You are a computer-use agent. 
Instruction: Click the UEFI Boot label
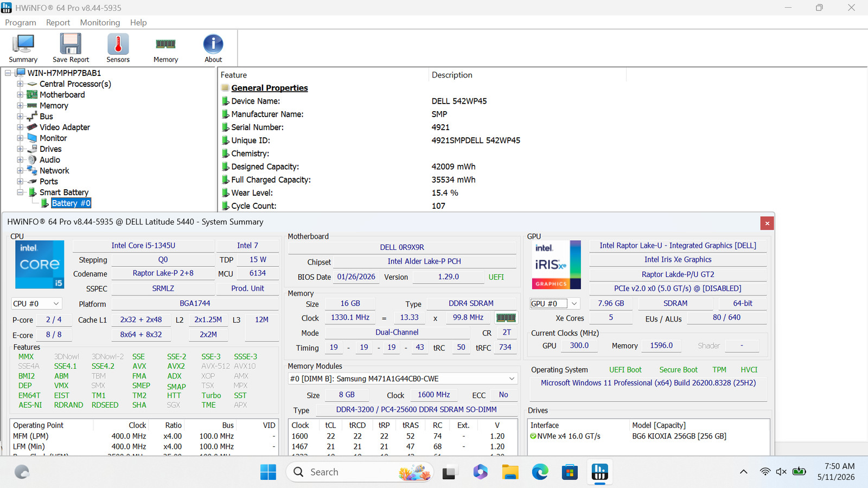(625, 370)
